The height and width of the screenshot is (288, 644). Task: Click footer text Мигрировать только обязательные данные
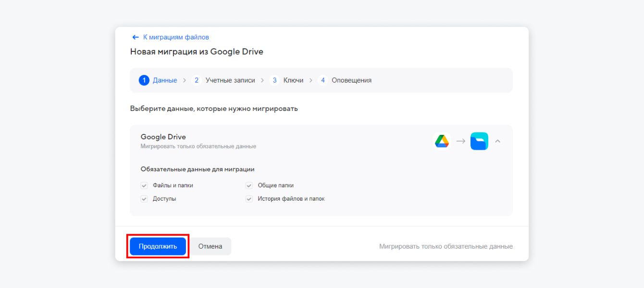[x=446, y=246]
